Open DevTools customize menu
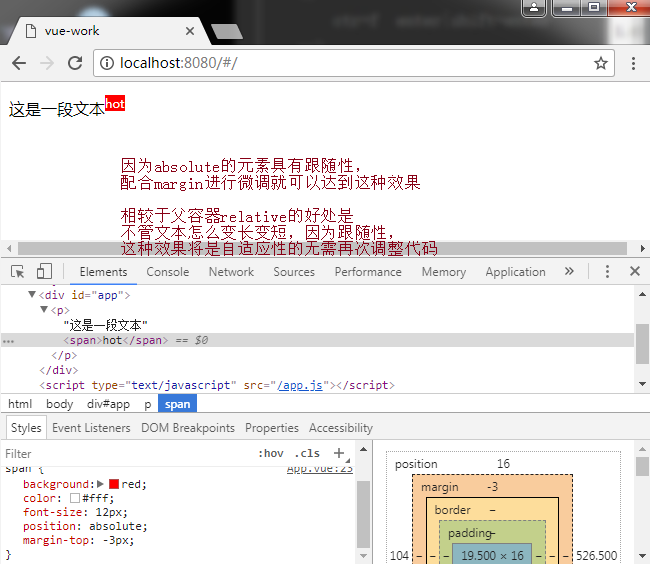Viewport: 650px width, 564px height. (x=607, y=271)
